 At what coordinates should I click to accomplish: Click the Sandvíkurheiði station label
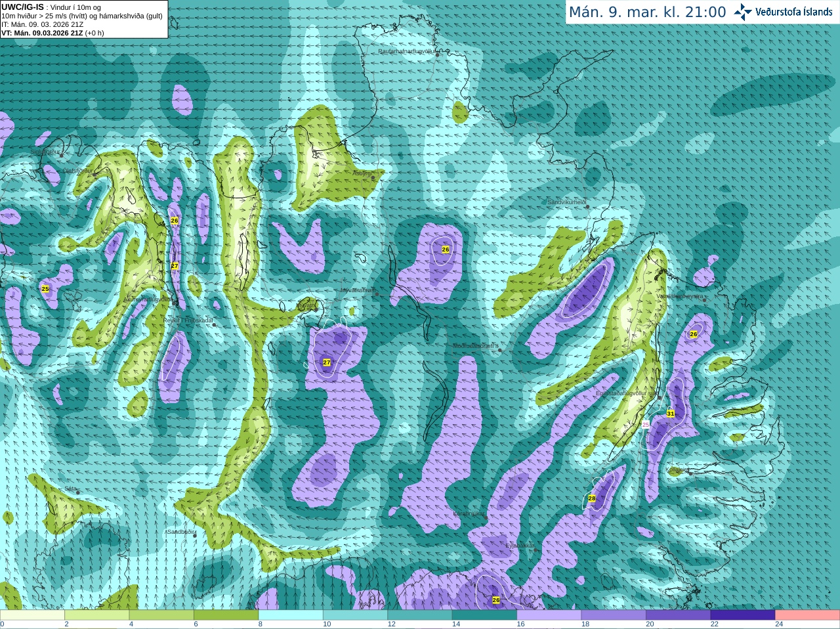click(566, 202)
